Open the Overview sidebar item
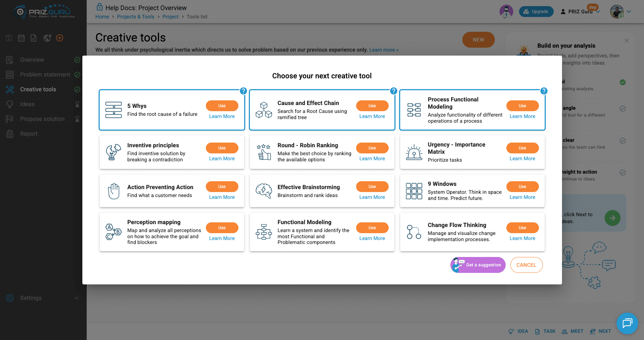 [43, 60]
